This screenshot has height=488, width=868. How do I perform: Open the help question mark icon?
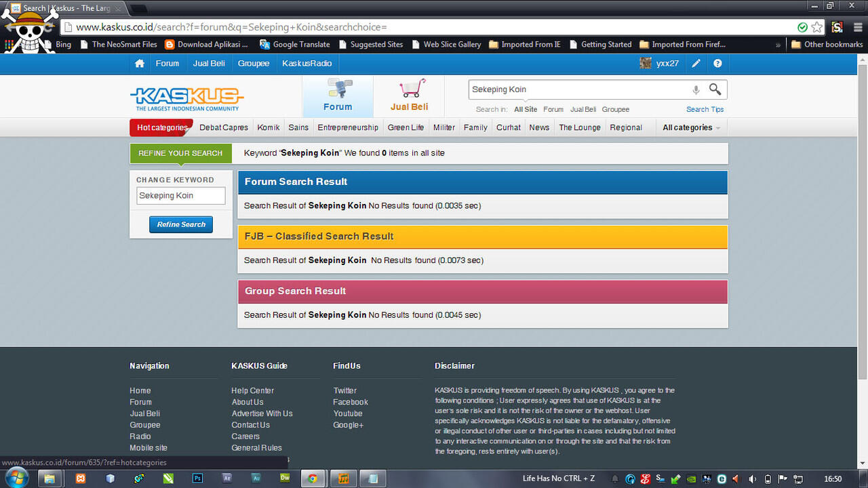tap(717, 63)
